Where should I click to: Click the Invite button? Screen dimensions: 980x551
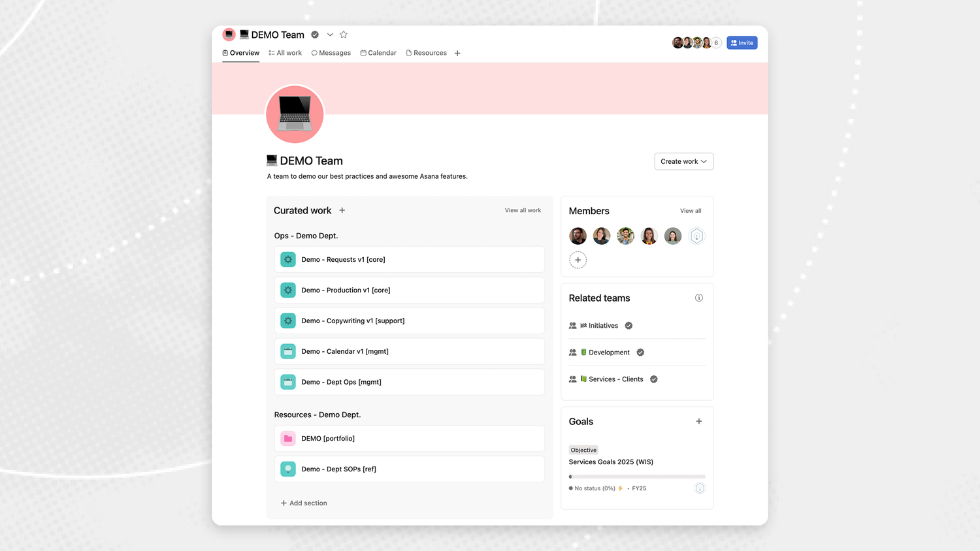click(742, 42)
